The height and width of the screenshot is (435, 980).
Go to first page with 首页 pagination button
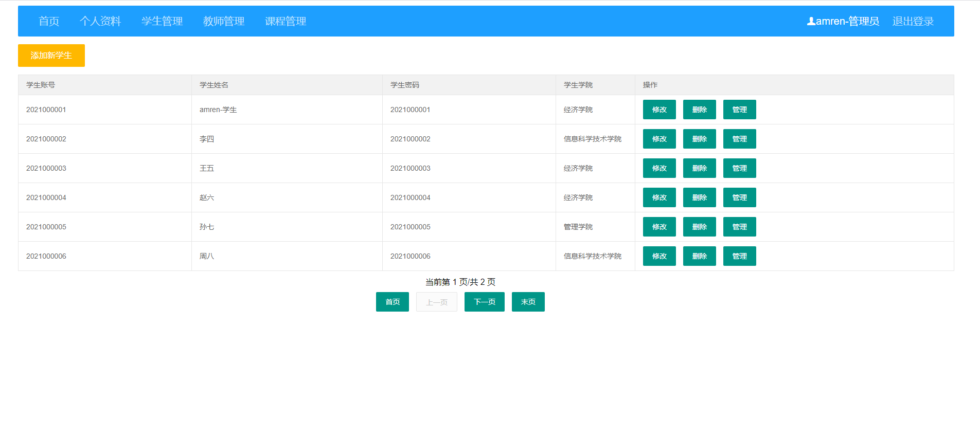[393, 302]
